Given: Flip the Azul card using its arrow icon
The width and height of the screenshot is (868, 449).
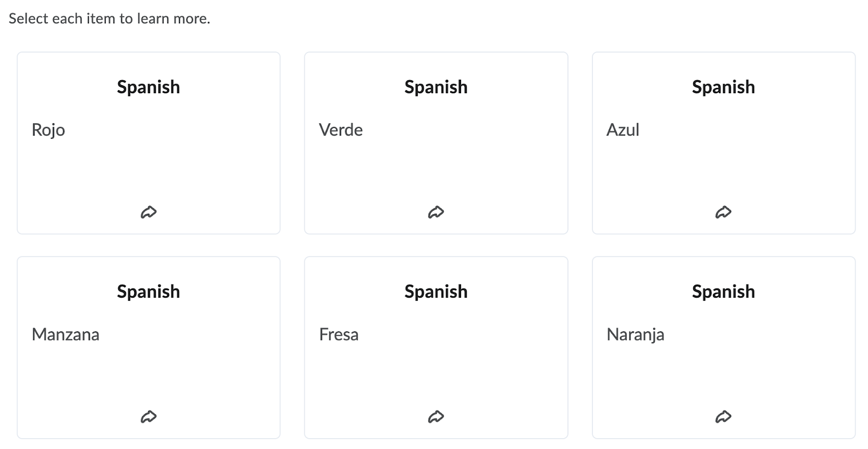Looking at the screenshot, I should (723, 212).
